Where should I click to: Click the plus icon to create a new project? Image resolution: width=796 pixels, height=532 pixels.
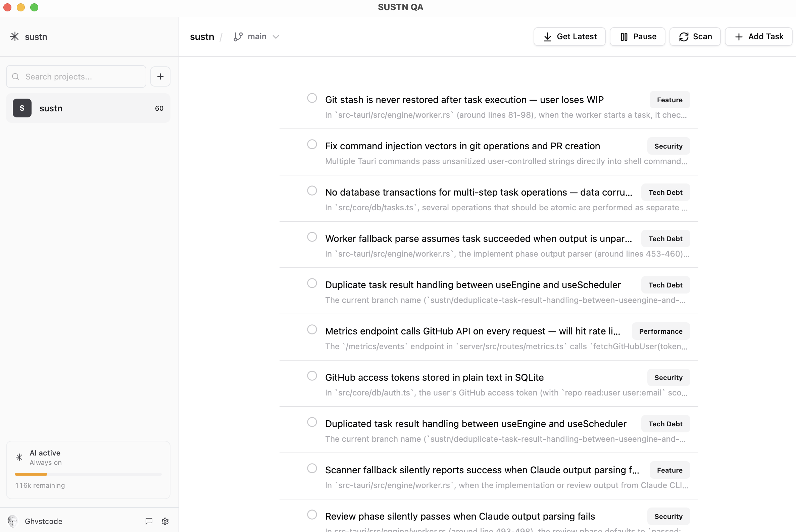coord(160,76)
